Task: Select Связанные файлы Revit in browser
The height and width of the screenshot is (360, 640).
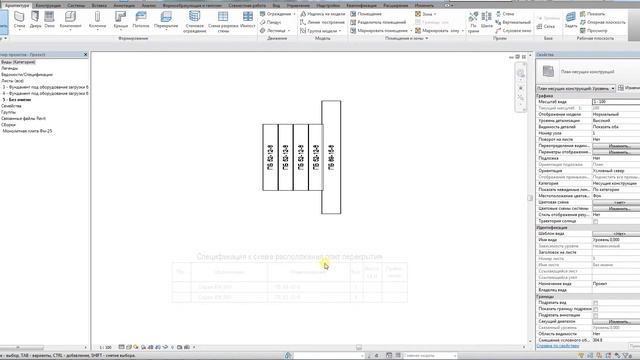Action: pos(23,119)
